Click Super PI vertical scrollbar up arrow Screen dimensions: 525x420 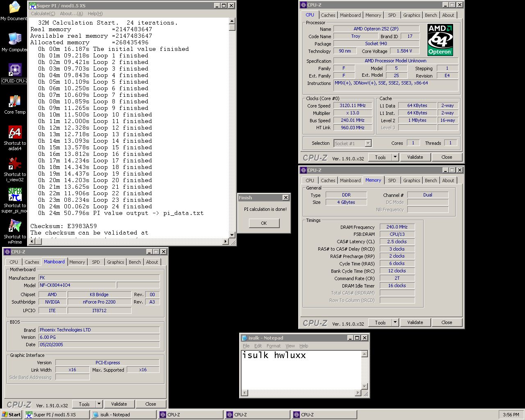click(x=232, y=21)
